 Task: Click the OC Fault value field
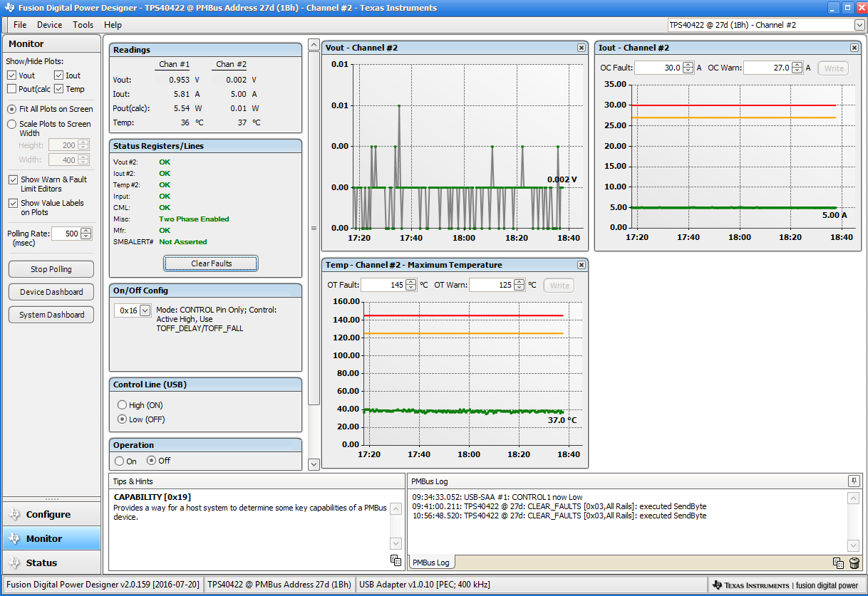click(658, 68)
